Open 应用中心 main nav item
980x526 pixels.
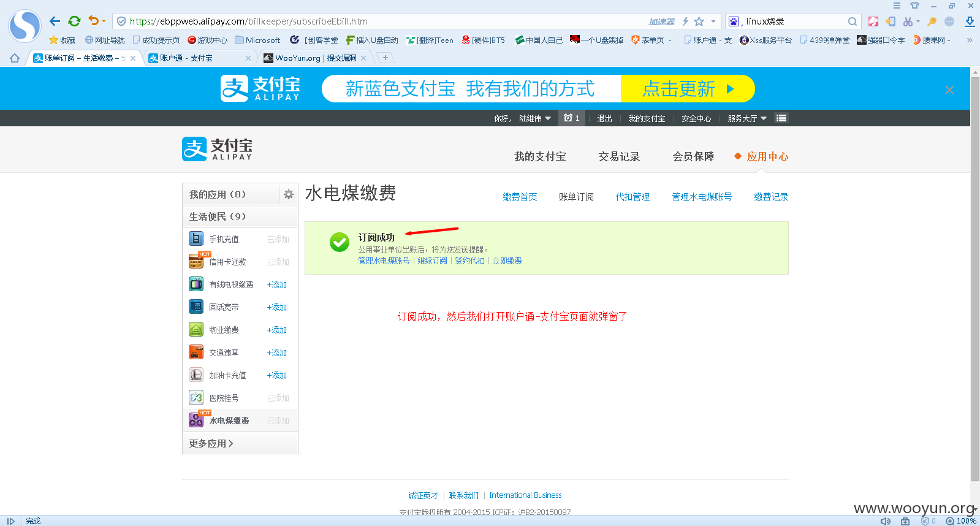(x=767, y=156)
